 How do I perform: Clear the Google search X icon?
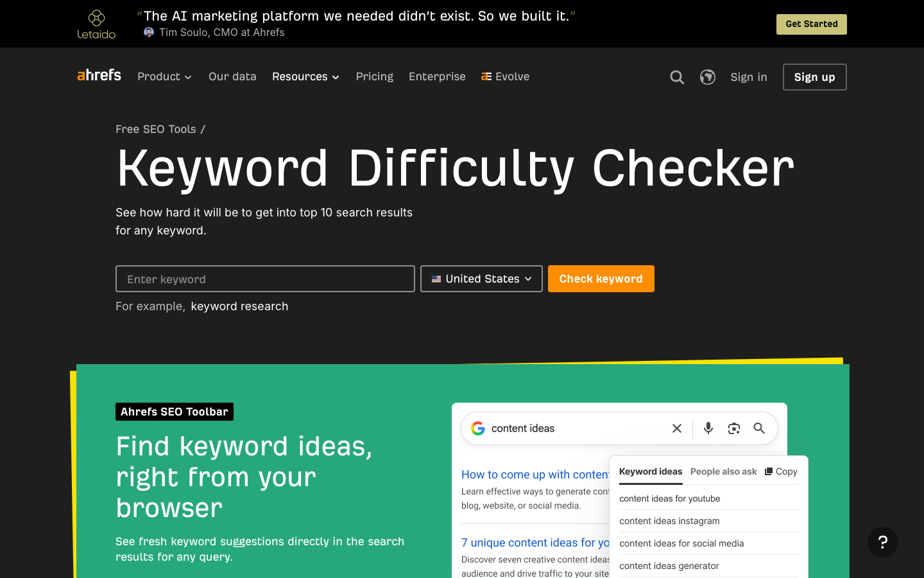click(677, 428)
